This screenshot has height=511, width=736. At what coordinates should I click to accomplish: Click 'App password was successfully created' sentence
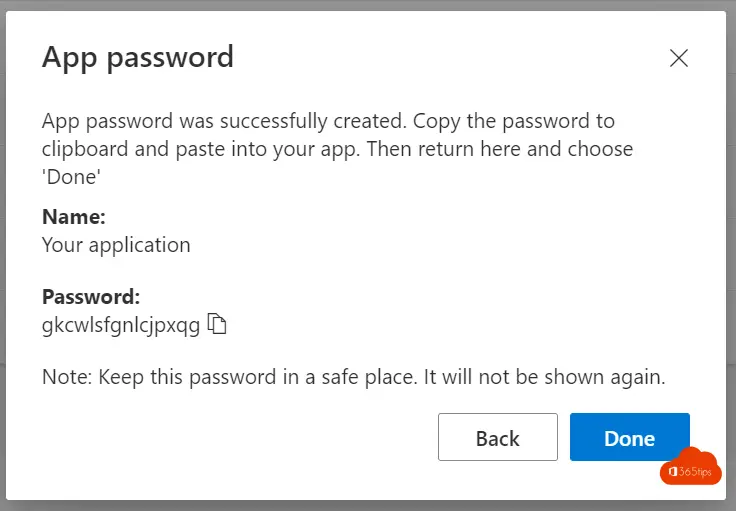click(224, 121)
